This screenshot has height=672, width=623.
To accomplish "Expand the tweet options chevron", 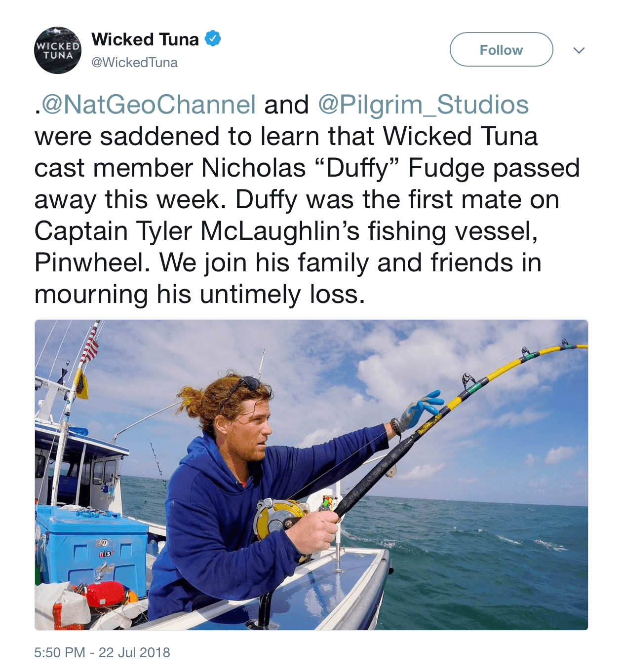I will [x=579, y=50].
